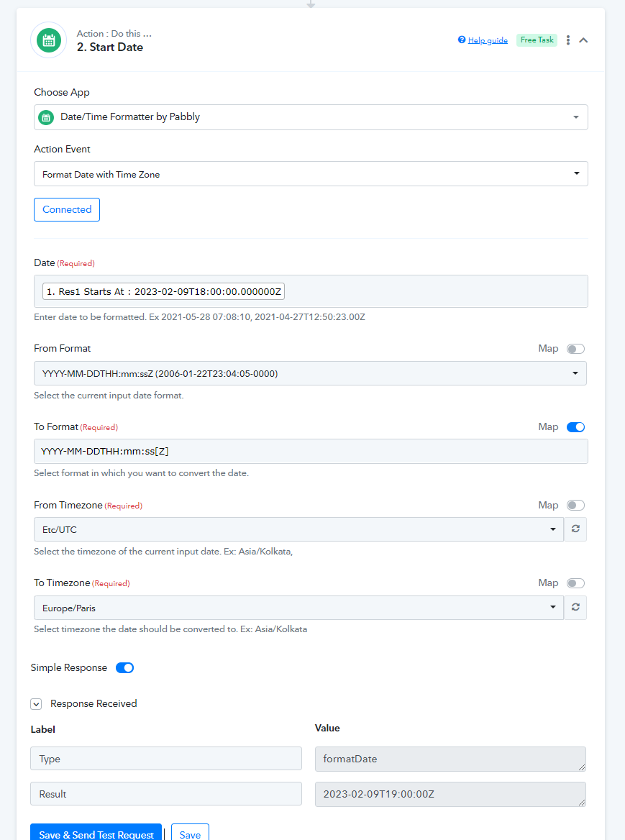Open the three-dot step options menu
625x840 pixels.
coord(568,40)
